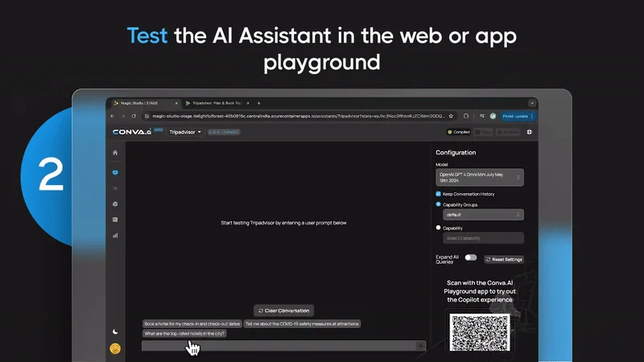Click the browser address bar URL
Image resolution: width=644 pixels, height=362 pixels.
298,116
